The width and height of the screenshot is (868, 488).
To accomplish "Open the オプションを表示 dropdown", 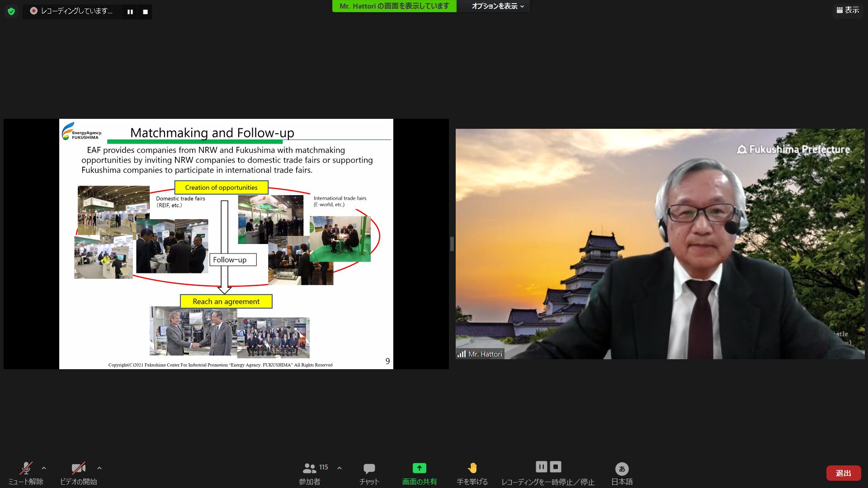I will [x=497, y=6].
